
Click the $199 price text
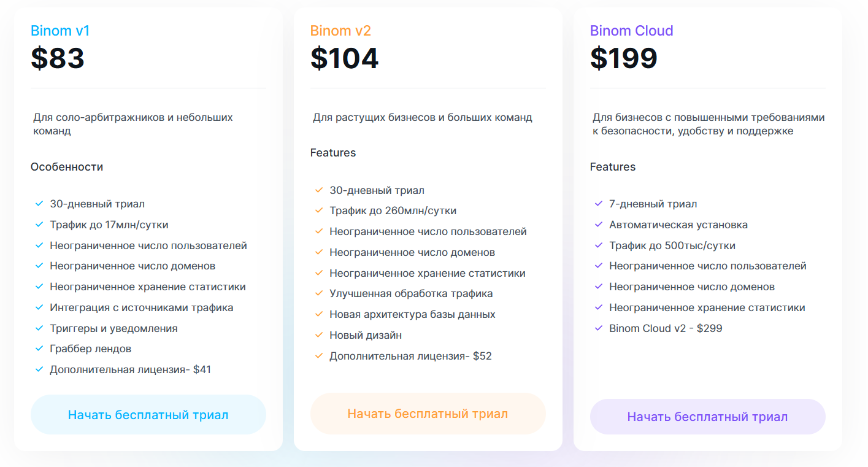point(624,58)
